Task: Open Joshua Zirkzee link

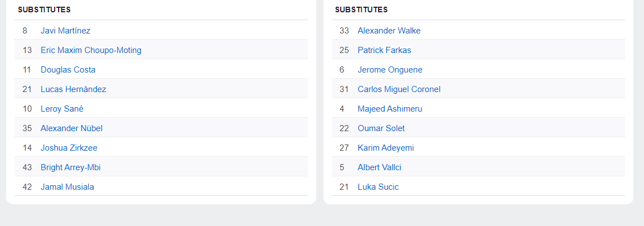Action: [x=69, y=148]
